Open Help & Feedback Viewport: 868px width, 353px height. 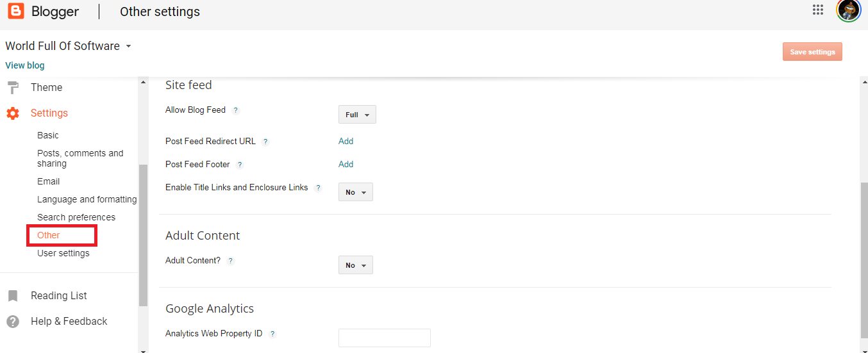[x=69, y=322]
